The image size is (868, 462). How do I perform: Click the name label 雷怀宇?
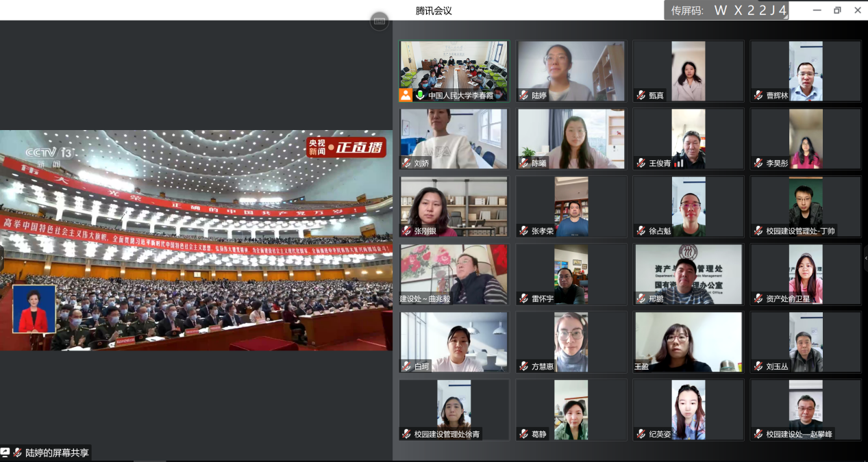click(x=543, y=299)
